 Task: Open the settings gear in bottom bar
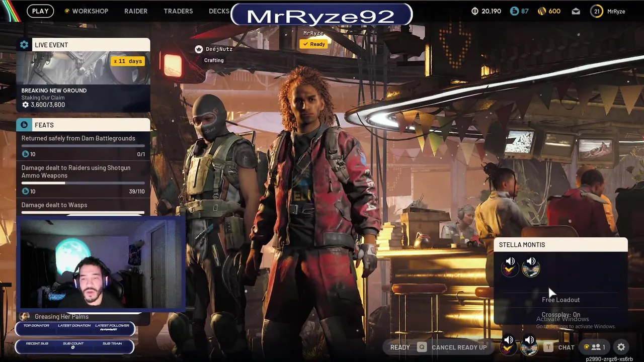coord(621,347)
